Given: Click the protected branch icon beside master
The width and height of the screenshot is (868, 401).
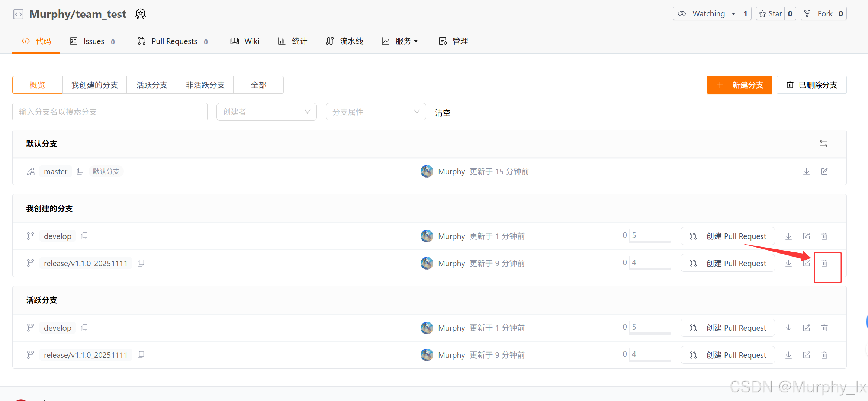Looking at the screenshot, I should point(30,171).
